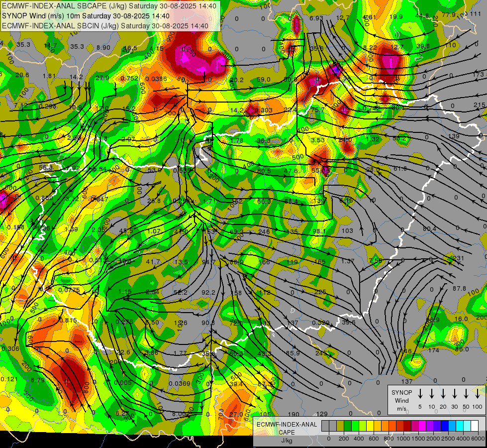The width and height of the screenshot is (487, 448).
Task: Click the map value 225
Action: pos(320,292)
